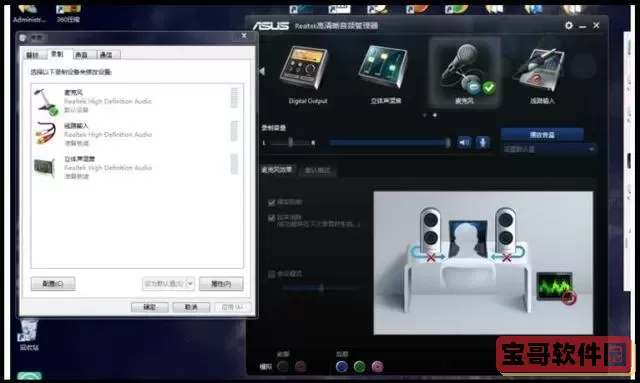This screenshot has height=383, width=640.
Task: Click the second front-panel jack circle
Action: click(300, 366)
